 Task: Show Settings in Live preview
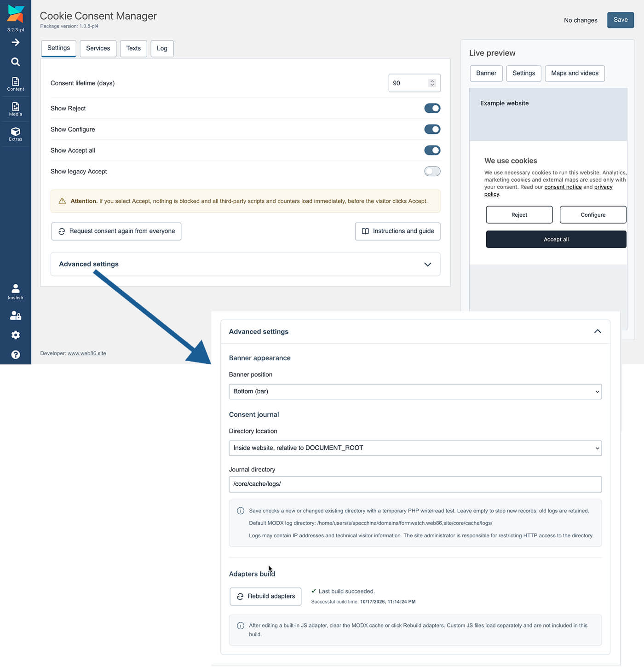pyautogui.click(x=523, y=73)
